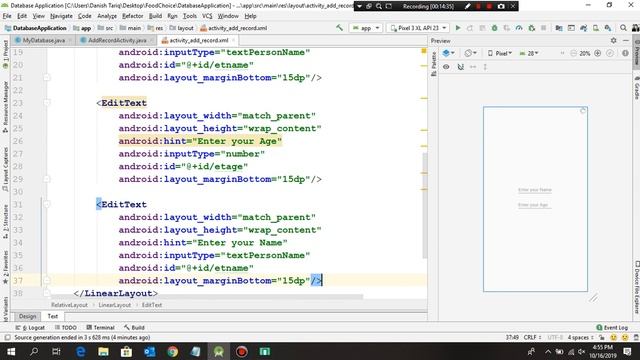Viewport: 640px width, 360px height.
Task: Click the yellow inspection indicator at editor top
Action: click(x=424, y=51)
